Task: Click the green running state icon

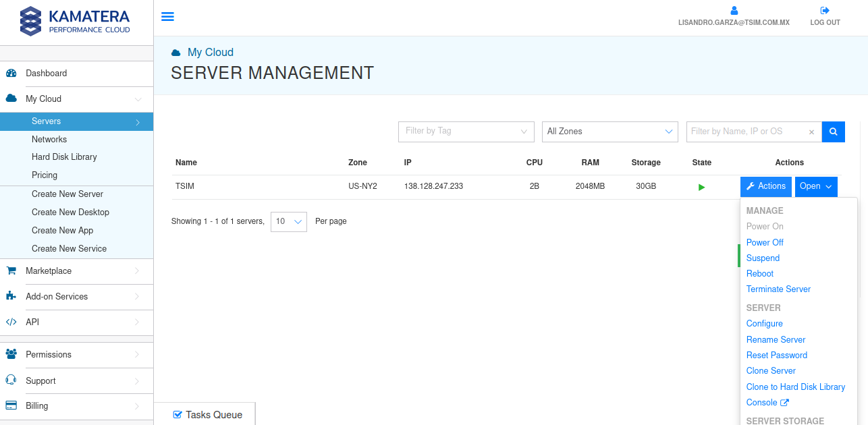Action: [x=701, y=187]
